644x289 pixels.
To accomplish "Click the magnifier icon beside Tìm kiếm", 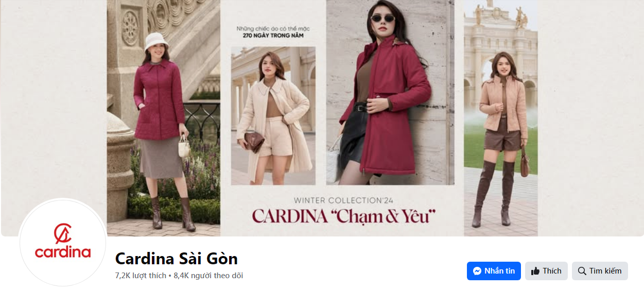I will tap(582, 271).
